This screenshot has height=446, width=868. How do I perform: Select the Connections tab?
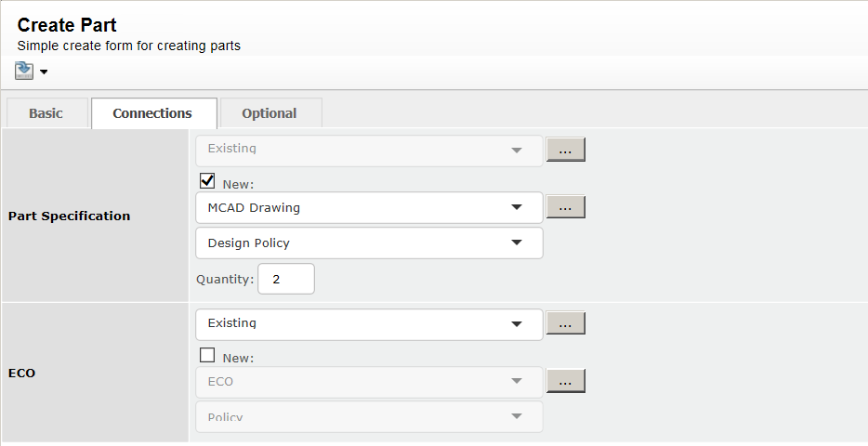coord(152,113)
